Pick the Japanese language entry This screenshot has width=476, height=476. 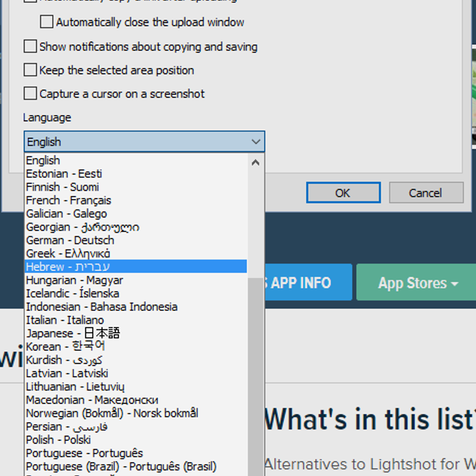click(x=136, y=333)
